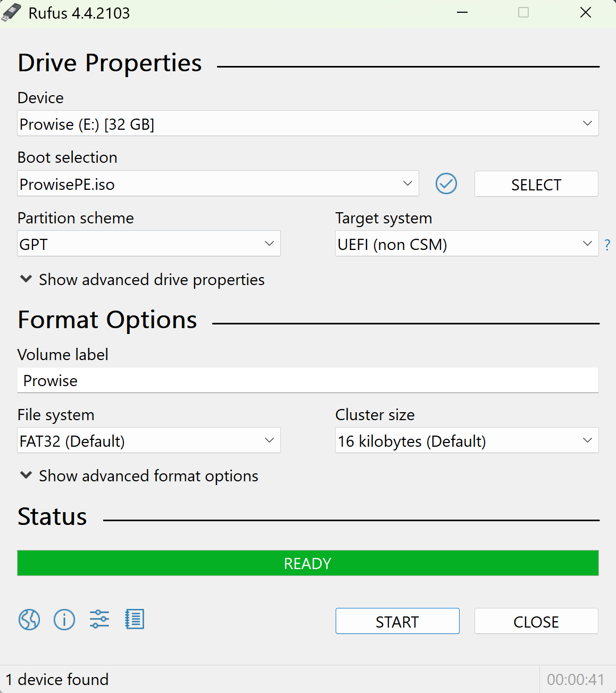Open the File system FAT32 dropdown
Viewport: 616px width, 693px height.
149,441
